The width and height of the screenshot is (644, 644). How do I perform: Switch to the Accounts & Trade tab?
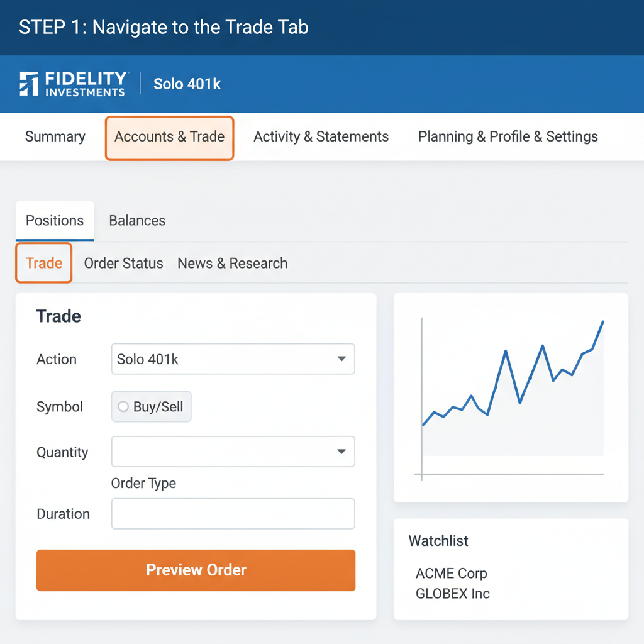pos(169,136)
